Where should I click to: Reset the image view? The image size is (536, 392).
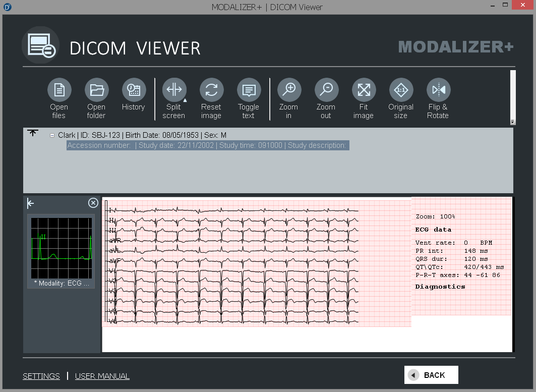pyautogui.click(x=211, y=90)
